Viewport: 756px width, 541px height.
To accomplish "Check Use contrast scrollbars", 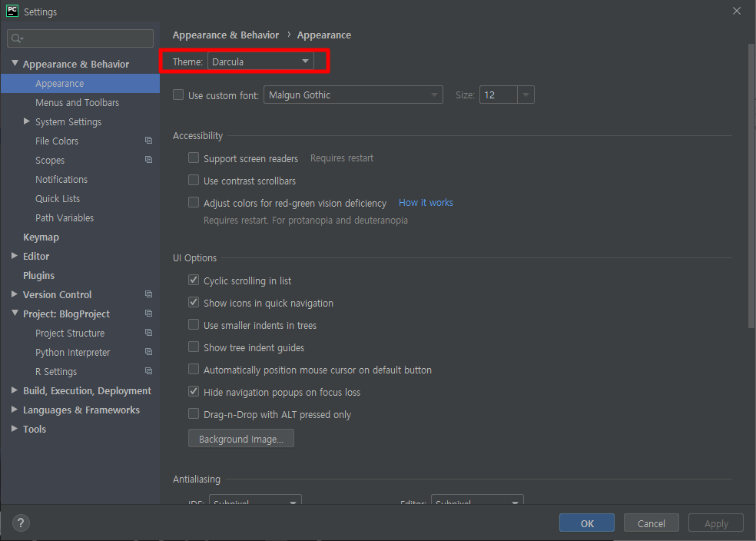I will (194, 181).
